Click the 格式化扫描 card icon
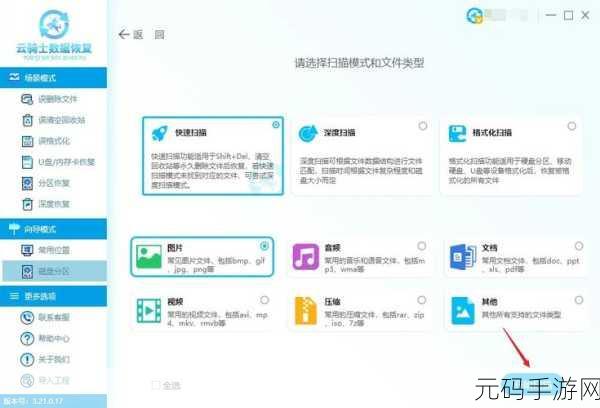 pos(457,133)
